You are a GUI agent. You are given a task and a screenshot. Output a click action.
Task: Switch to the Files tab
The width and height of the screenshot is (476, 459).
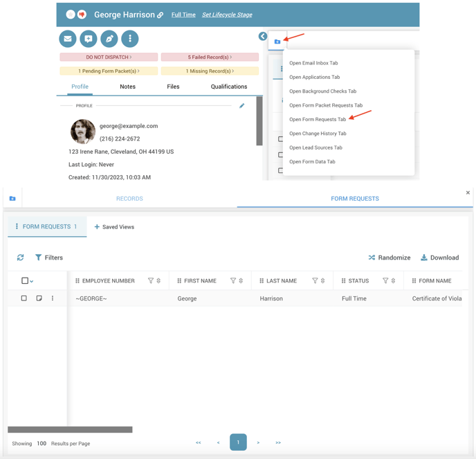pos(173,87)
